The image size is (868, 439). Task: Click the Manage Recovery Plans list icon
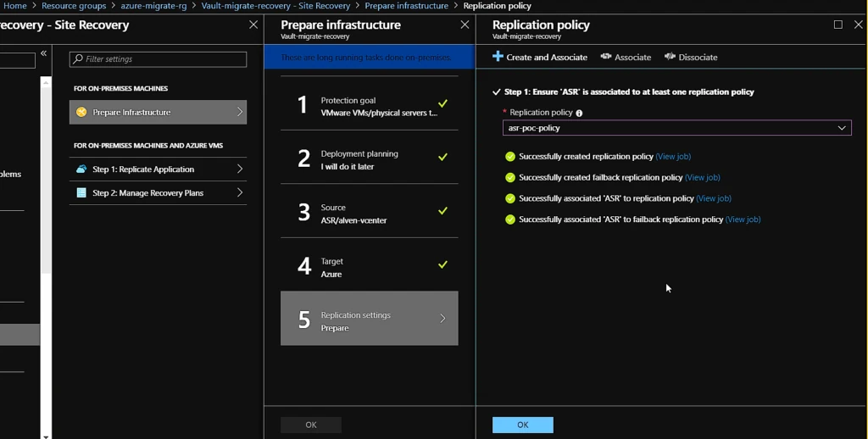pos(81,192)
